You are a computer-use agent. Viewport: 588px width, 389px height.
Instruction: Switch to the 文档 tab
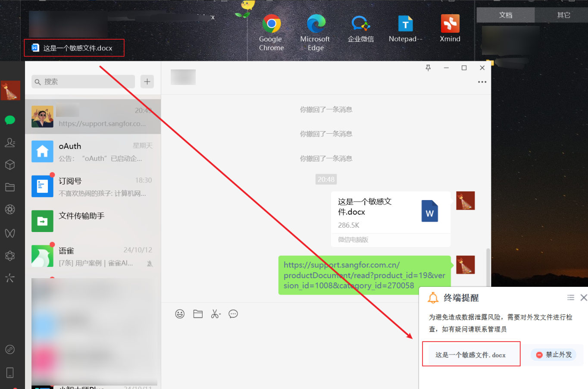(506, 15)
